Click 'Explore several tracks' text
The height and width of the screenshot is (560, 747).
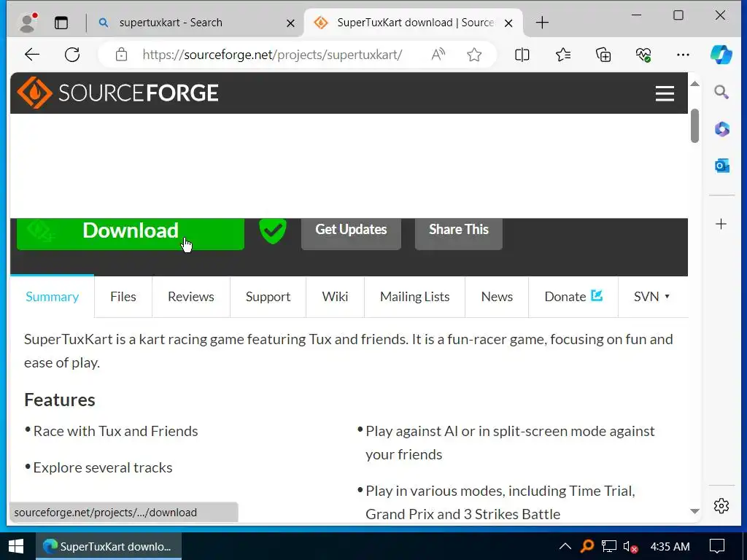click(103, 467)
